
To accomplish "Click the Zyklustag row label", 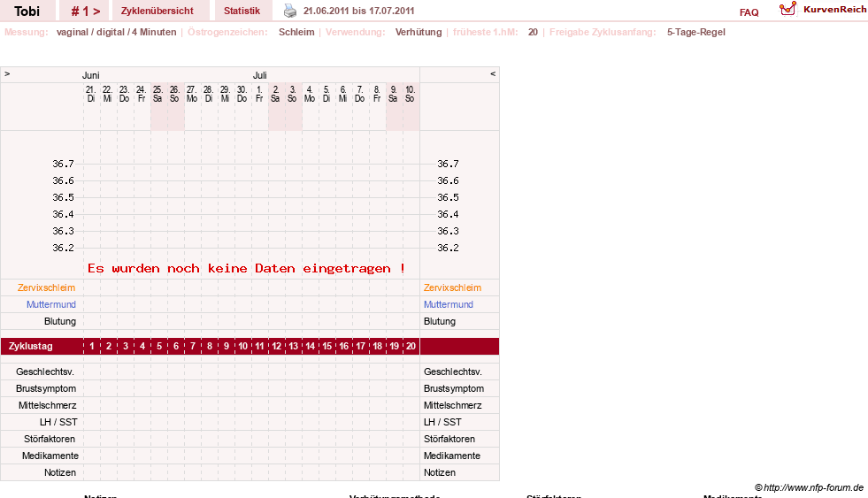I will point(30,346).
